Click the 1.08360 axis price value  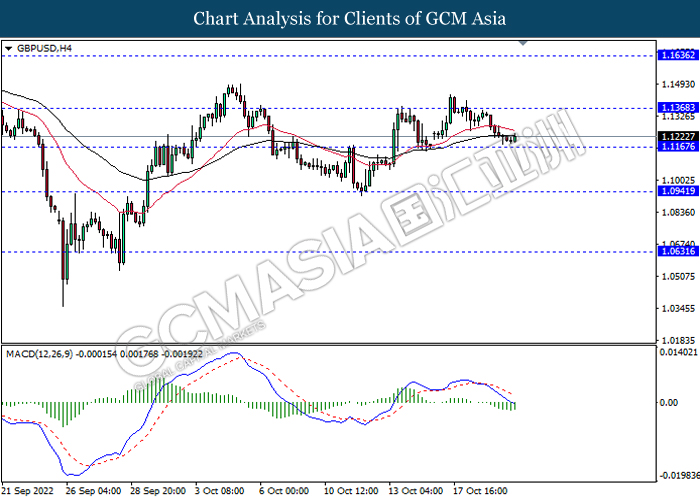pos(679,212)
